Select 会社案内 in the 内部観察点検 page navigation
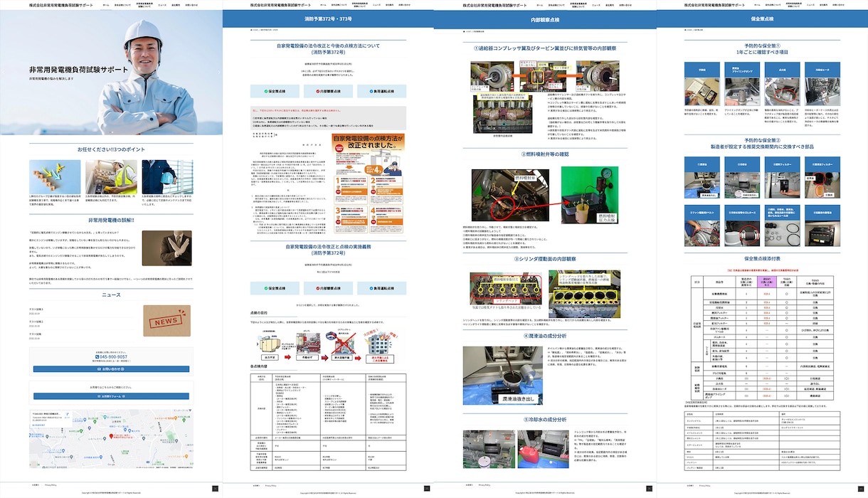This screenshot has width=868, height=498. [x=610, y=4]
